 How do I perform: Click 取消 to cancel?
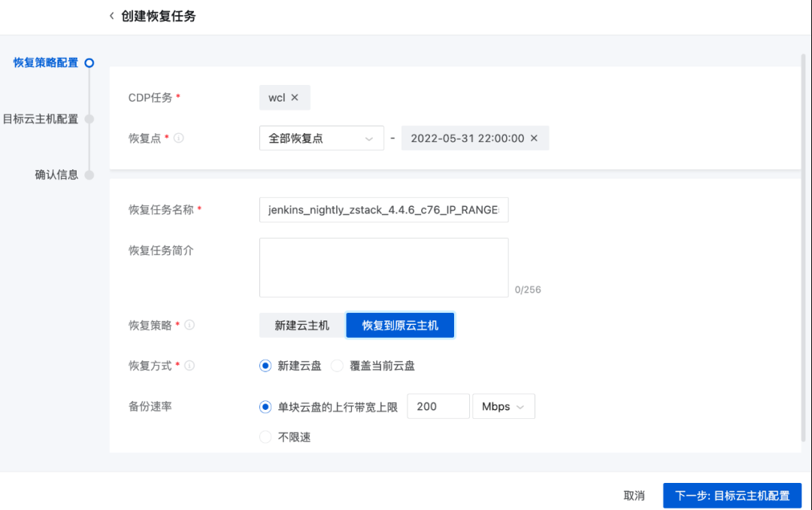pos(634,496)
